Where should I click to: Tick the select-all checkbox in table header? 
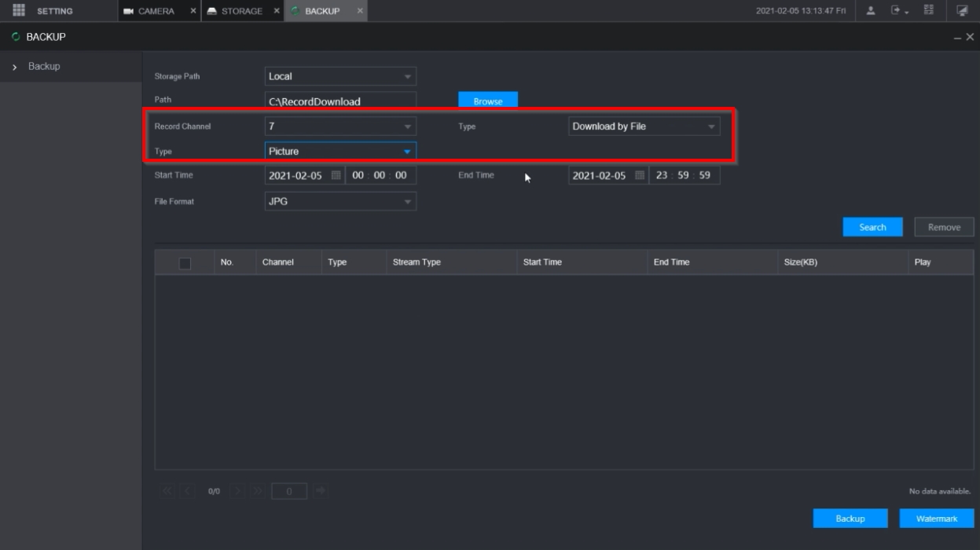click(x=185, y=263)
